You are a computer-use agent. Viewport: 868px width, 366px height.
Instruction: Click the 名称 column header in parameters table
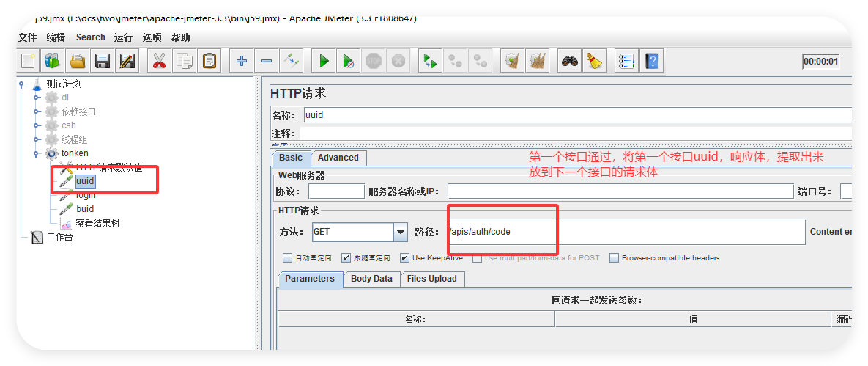(x=416, y=319)
